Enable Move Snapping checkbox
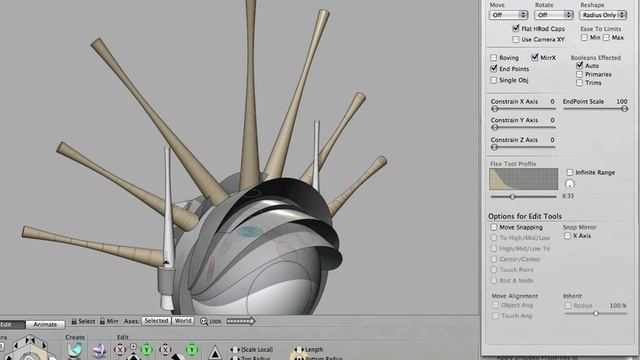The image size is (640, 360). point(494,227)
